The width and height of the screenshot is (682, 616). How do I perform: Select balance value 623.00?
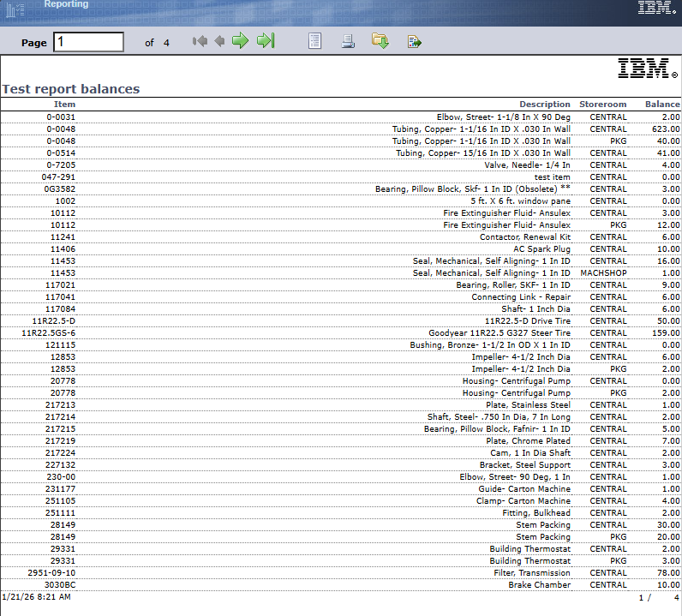(x=666, y=129)
